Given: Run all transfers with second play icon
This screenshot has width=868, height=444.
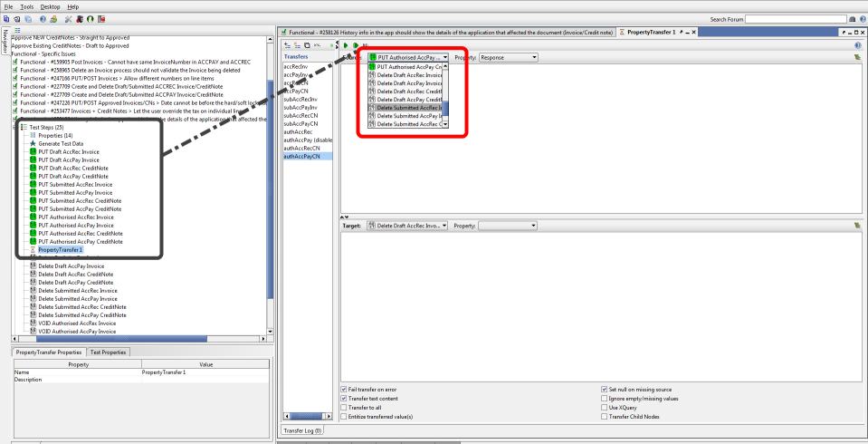Looking at the screenshot, I should (x=356, y=45).
